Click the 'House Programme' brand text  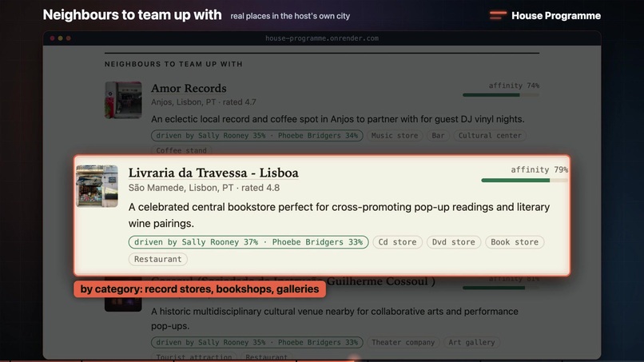(x=555, y=16)
